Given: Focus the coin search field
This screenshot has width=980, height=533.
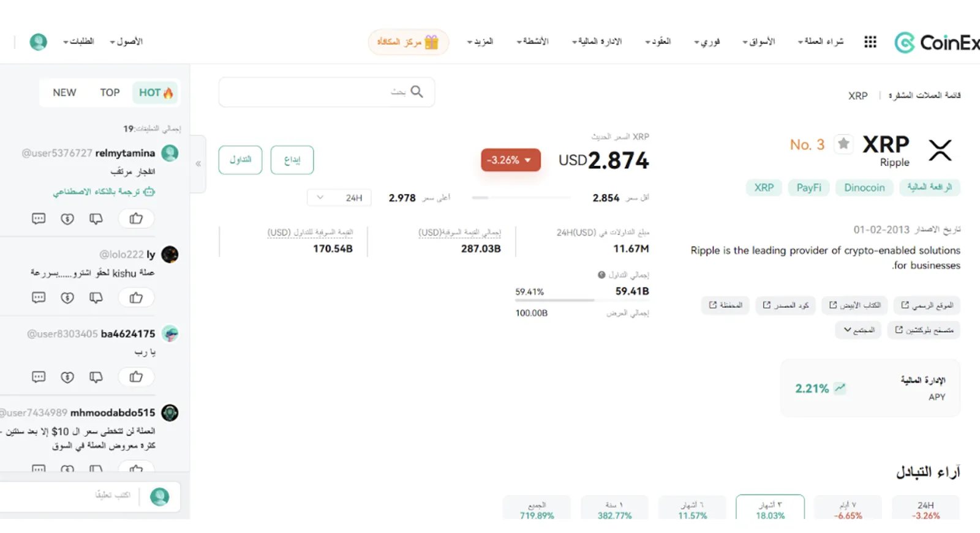Looking at the screenshot, I should tap(326, 92).
